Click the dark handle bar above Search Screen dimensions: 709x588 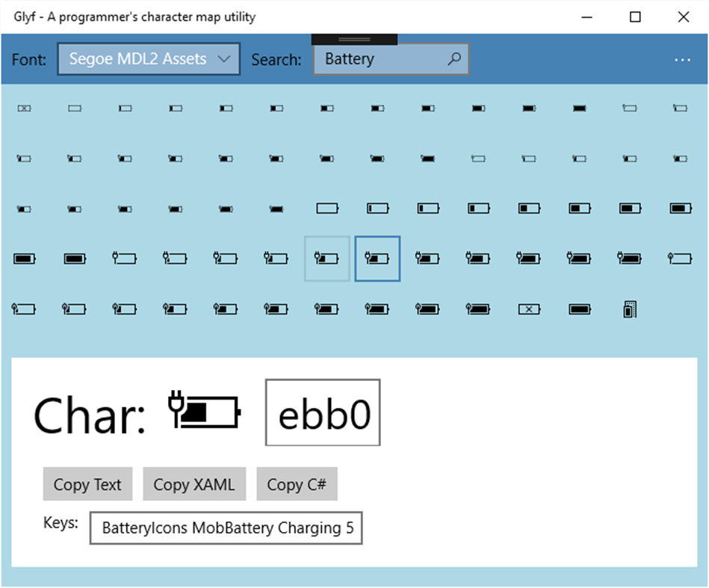(354, 40)
